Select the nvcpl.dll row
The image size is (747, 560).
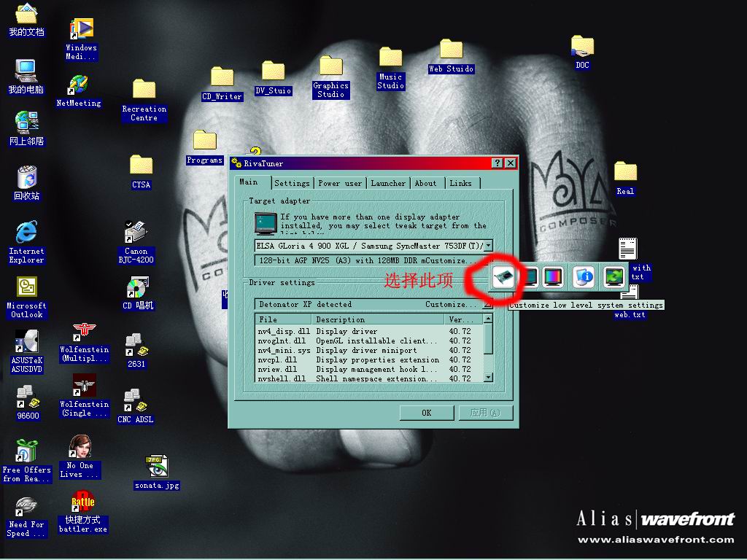tap(369, 360)
